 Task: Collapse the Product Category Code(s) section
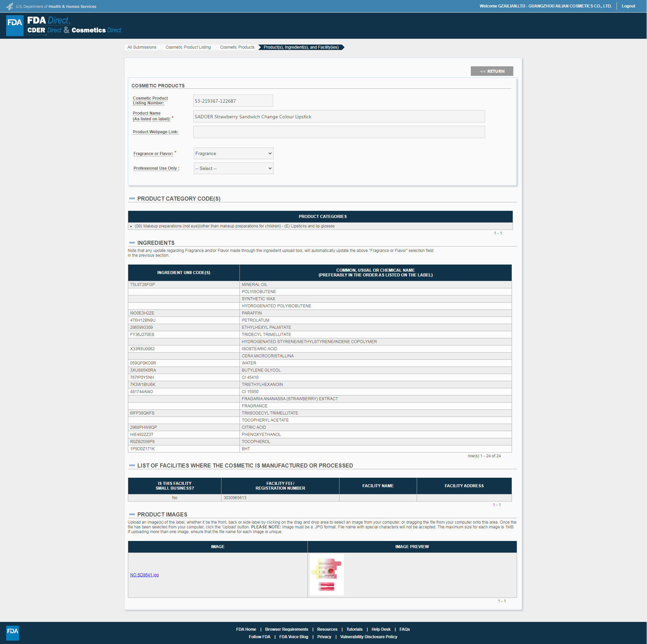click(132, 199)
